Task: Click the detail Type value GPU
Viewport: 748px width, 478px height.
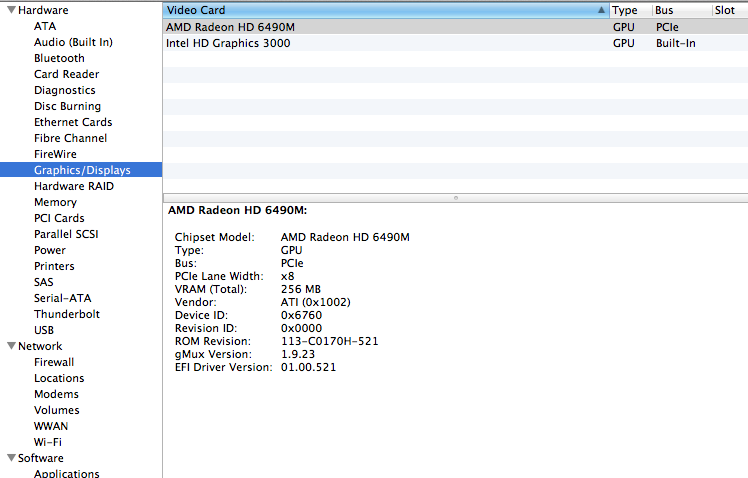Action: pos(291,250)
